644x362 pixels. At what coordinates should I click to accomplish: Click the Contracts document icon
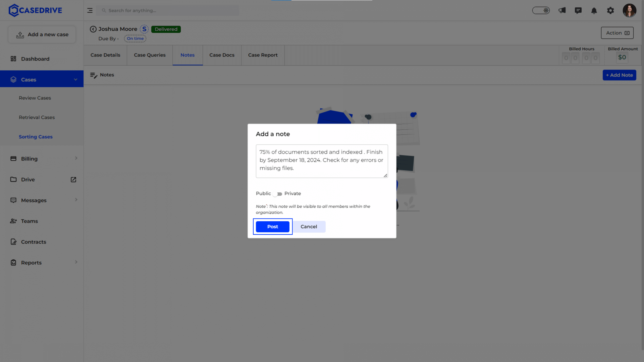click(13, 242)
